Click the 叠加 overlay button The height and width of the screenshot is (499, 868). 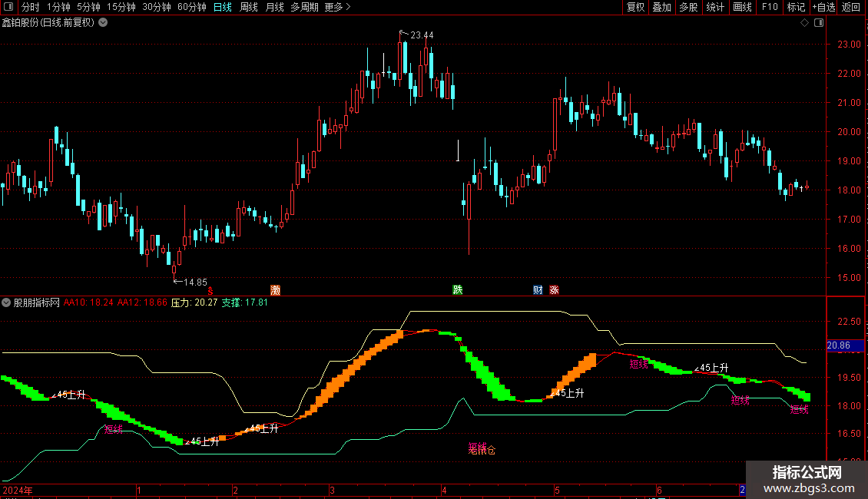point(661,7)
